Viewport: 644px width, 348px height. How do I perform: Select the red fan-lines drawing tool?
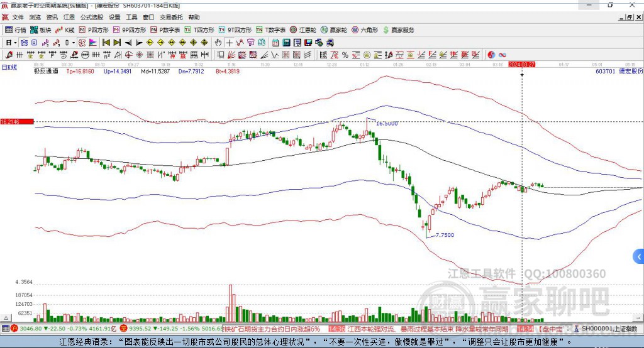[x=231, y=55]
